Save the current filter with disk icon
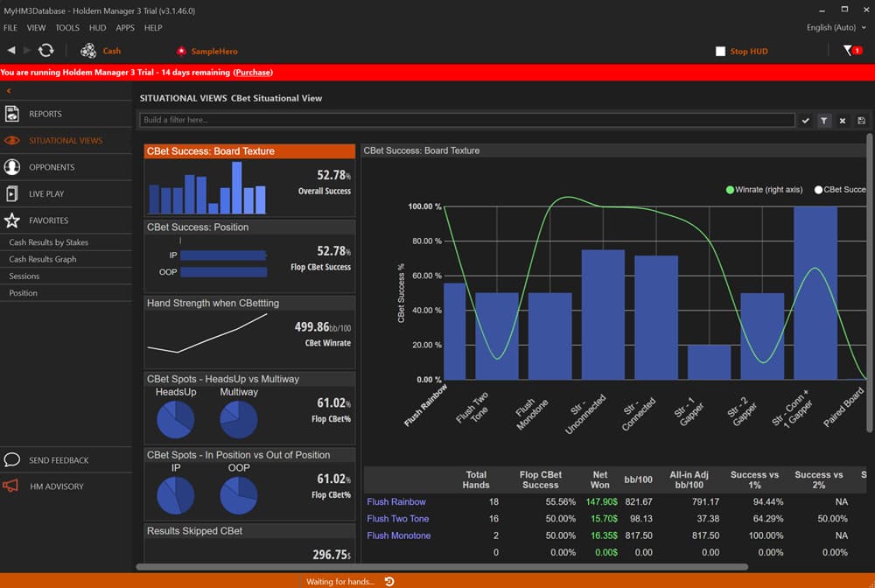Image resolution: width=875 pixels, height=588 pixels. (860, 120)
